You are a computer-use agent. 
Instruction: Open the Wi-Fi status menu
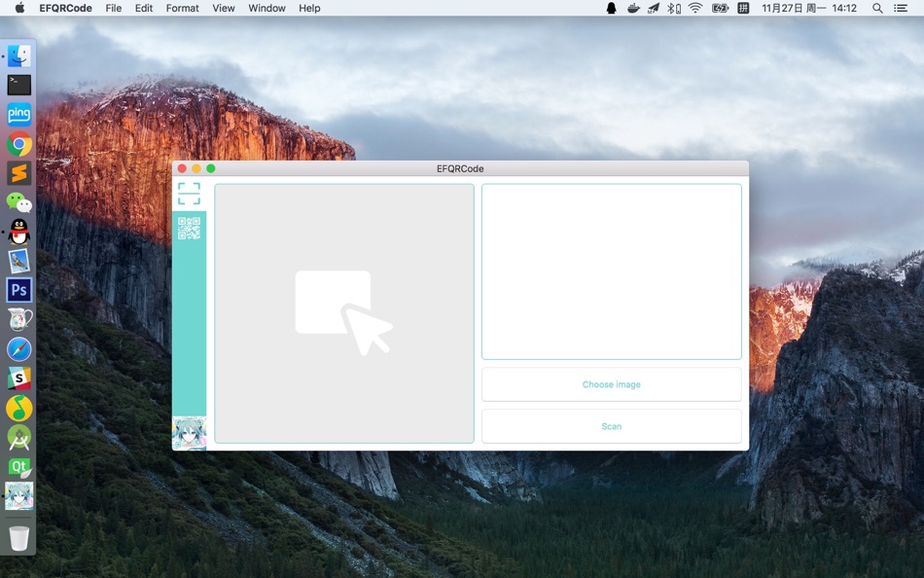695,8
